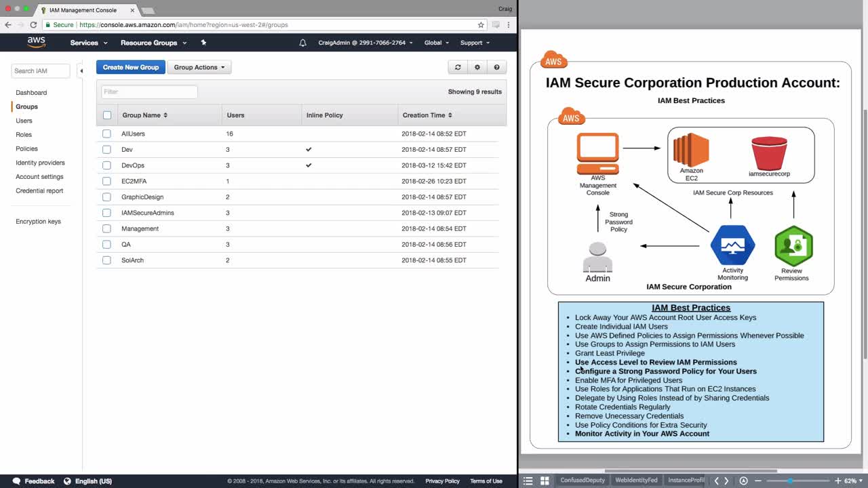Click the Feedback speech bubble icon
Viewport: 868px width, 488px height.
coord(16,481)
